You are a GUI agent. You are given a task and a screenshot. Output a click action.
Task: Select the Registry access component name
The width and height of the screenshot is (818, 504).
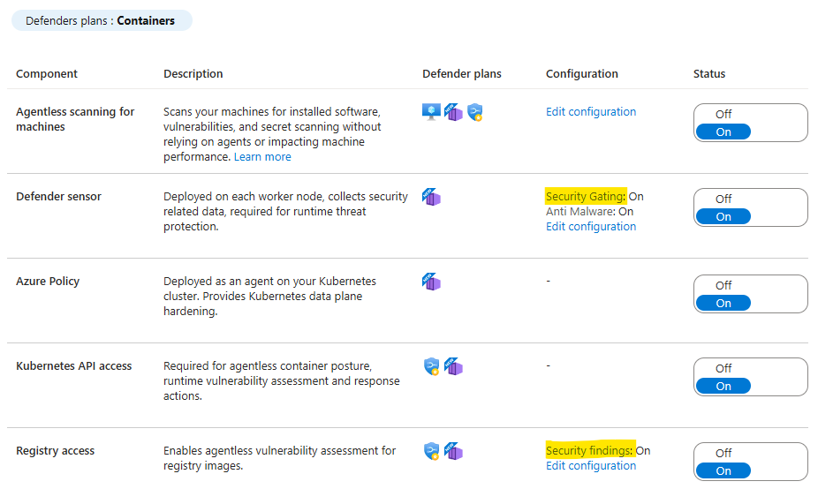click(x=56, y=451)
